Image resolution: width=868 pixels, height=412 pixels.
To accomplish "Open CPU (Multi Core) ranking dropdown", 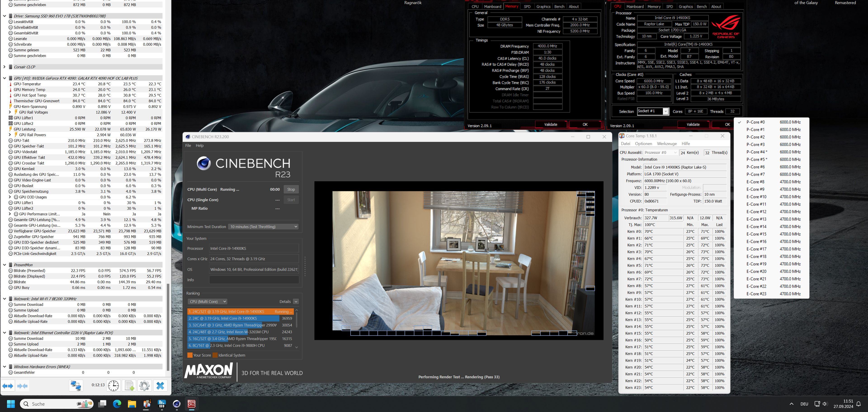I will (207, 301).
